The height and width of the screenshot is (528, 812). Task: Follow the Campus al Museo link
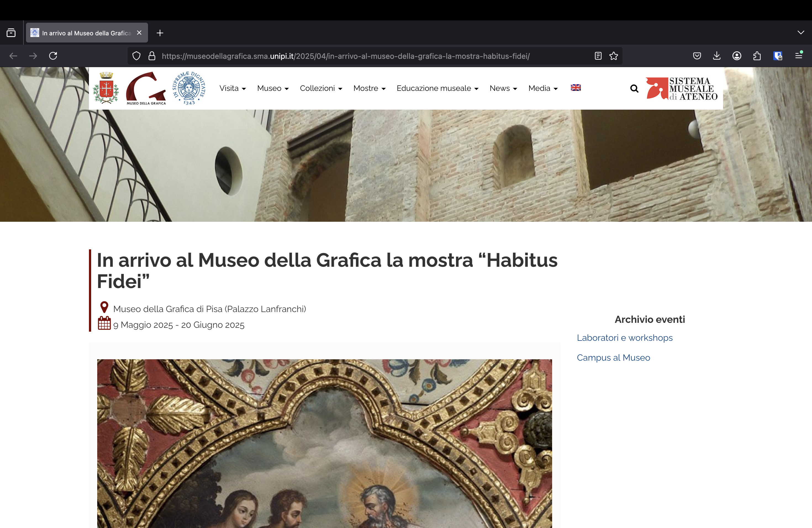[x=613, y=357]
